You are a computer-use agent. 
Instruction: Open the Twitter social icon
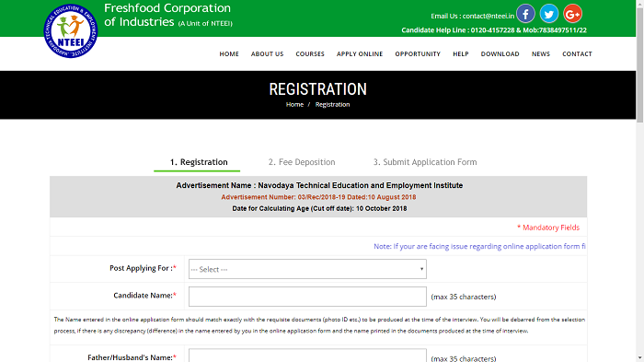(x=549, y=14)
